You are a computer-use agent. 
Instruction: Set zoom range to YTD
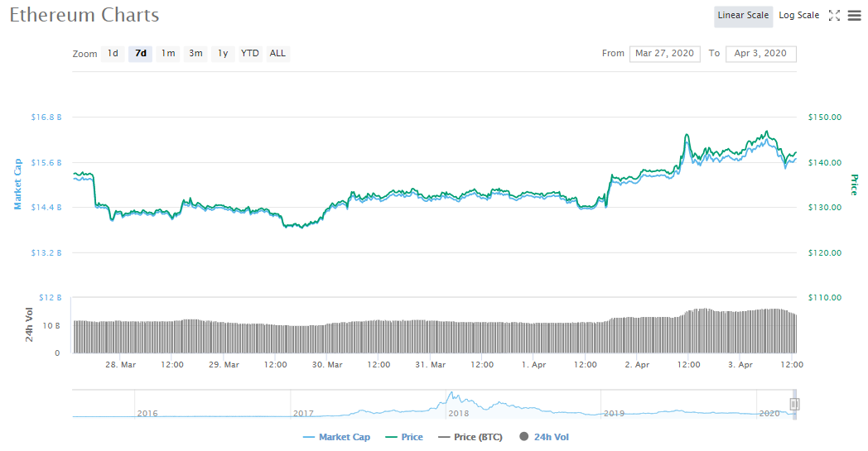[249, 54]
